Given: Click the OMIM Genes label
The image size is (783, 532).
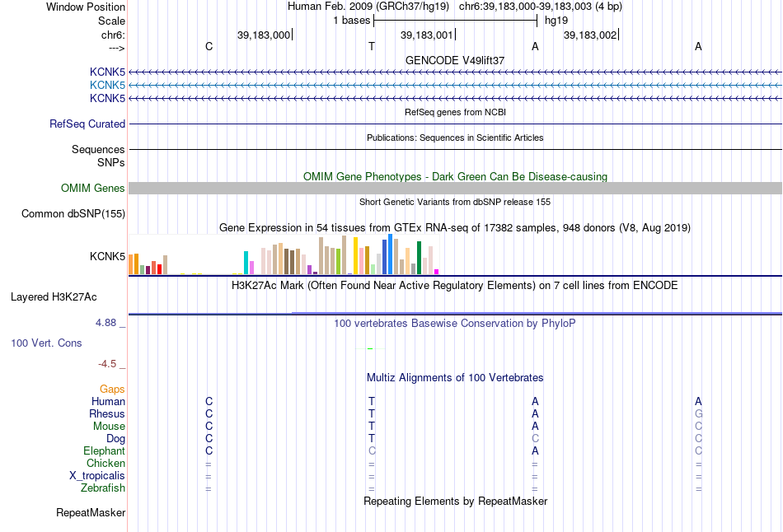Looking at the screenshot, I should pos(93,188).
